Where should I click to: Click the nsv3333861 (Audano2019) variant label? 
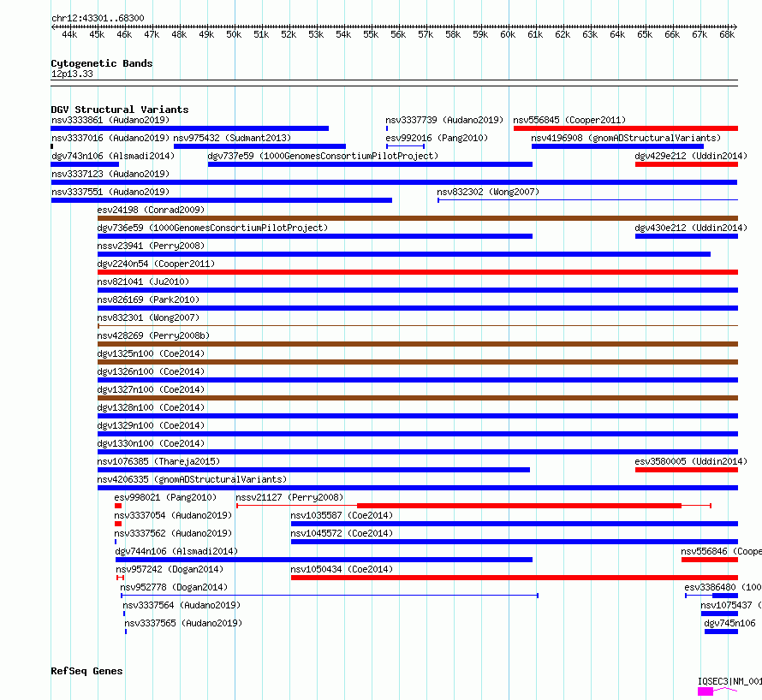110,120
